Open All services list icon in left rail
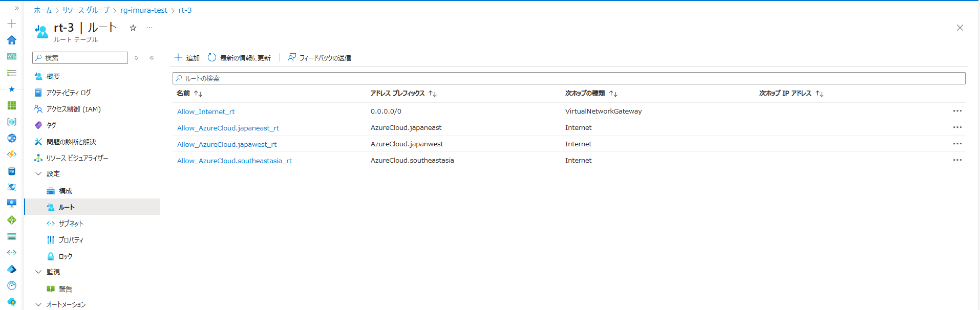This screenshot has width=980, height=310. click(x=12, y=73)
